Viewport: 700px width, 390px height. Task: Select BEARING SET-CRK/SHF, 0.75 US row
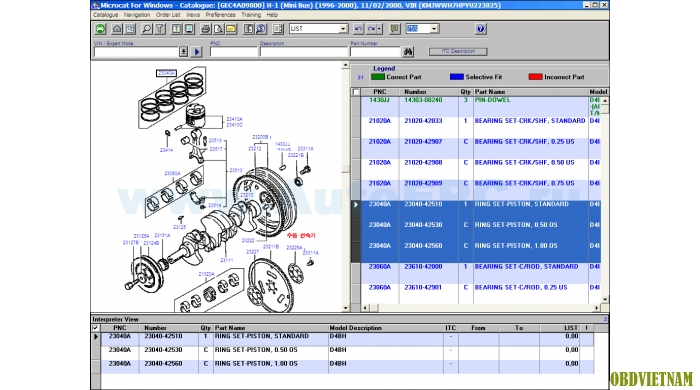click(x=480, y=190)
